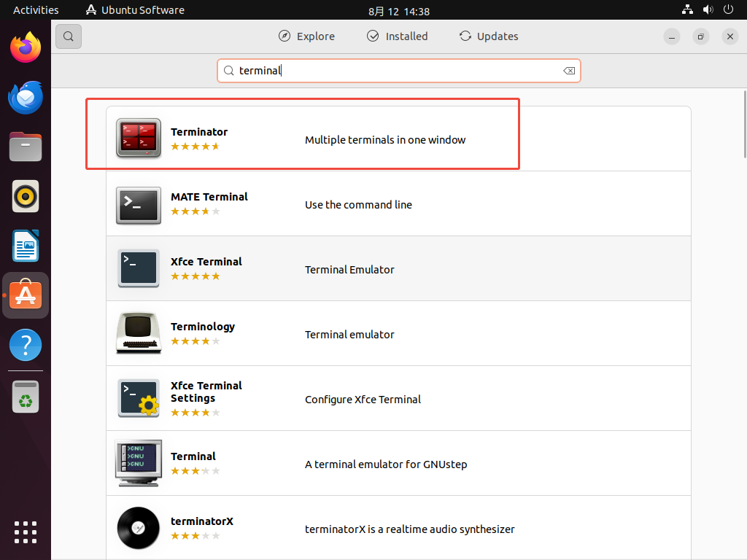Select the Terminology result title

[203, 327]
